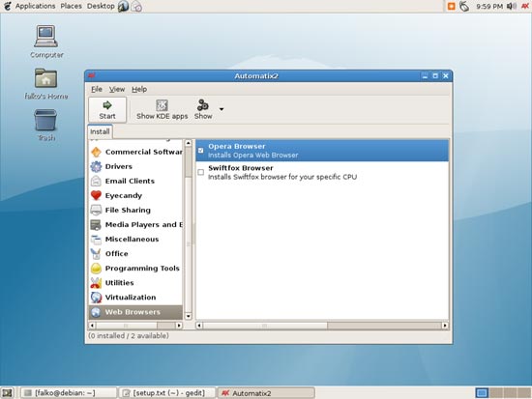Image resolution: width=532 pixels, height=399 pixels.
Task: Select the Eyecandy heart icon category
Action: pyautogui.click(x=96, y=195)
